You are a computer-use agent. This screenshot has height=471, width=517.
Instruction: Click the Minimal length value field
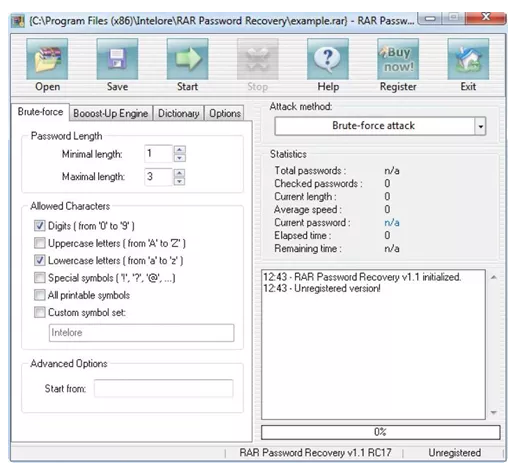click(x=158, y=154)
